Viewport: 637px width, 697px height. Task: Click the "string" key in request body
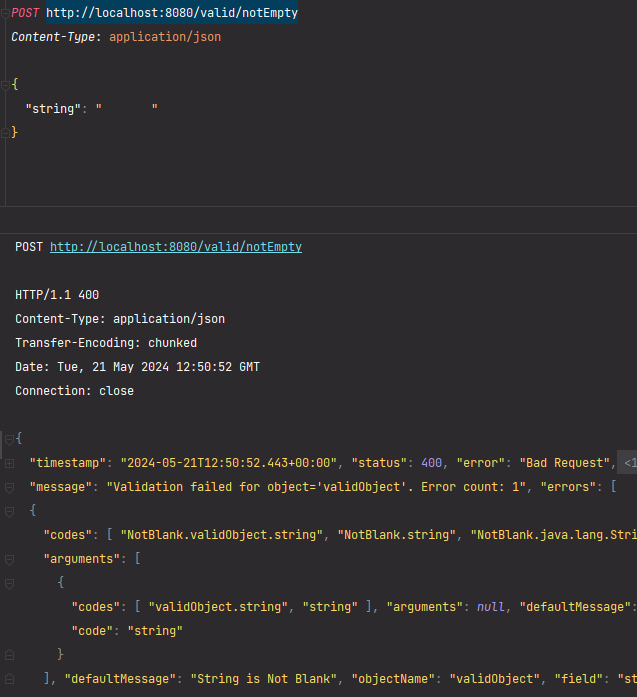[x=53, y=108]
